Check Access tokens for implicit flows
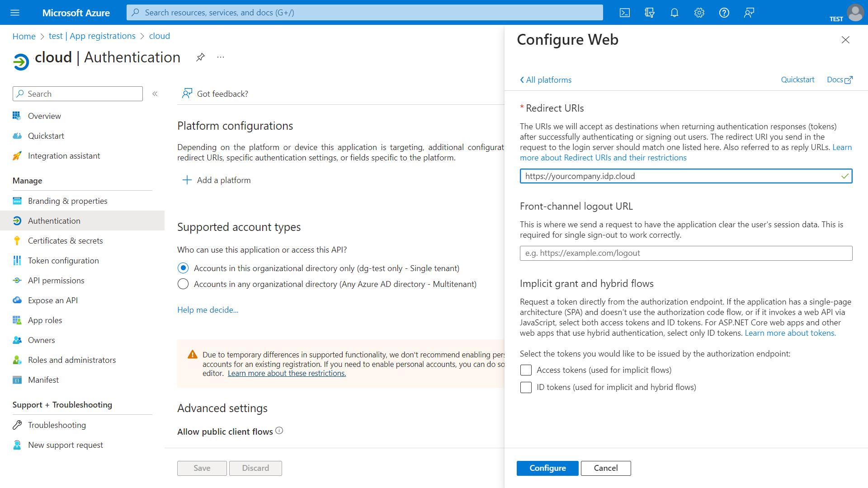 click(526, 370)
